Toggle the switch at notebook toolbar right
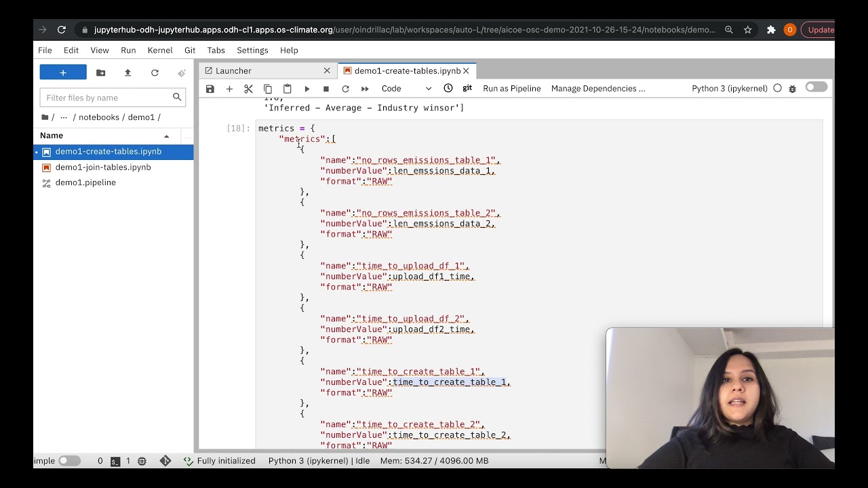Screen dimensions: 868x488 816,87
